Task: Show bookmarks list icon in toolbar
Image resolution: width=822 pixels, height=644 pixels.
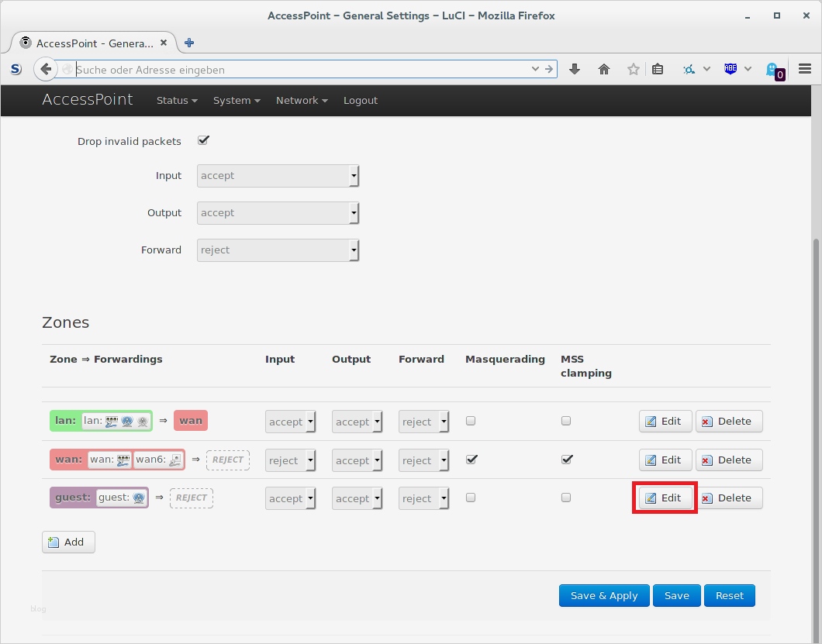Action: click(x=658, y=69)
